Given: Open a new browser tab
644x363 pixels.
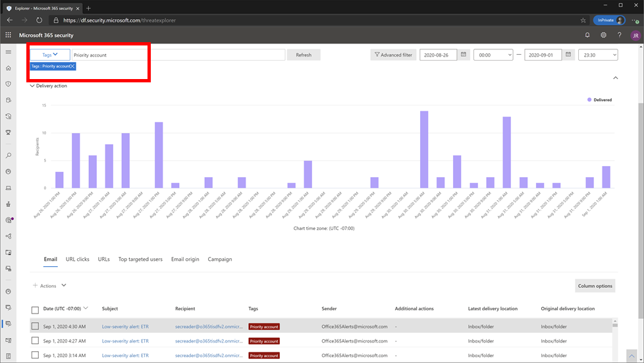Looking at the screenshot, I should (88, 8).
